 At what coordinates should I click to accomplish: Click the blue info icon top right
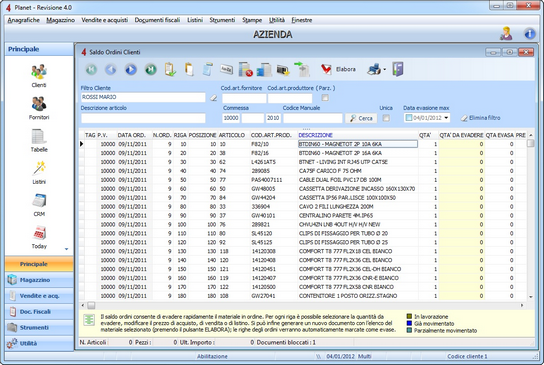(529, 34)
